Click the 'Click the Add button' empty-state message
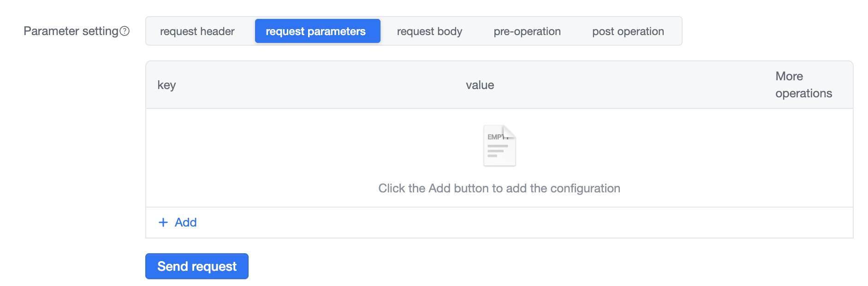The image size is (868, 286). pos(499,188)
